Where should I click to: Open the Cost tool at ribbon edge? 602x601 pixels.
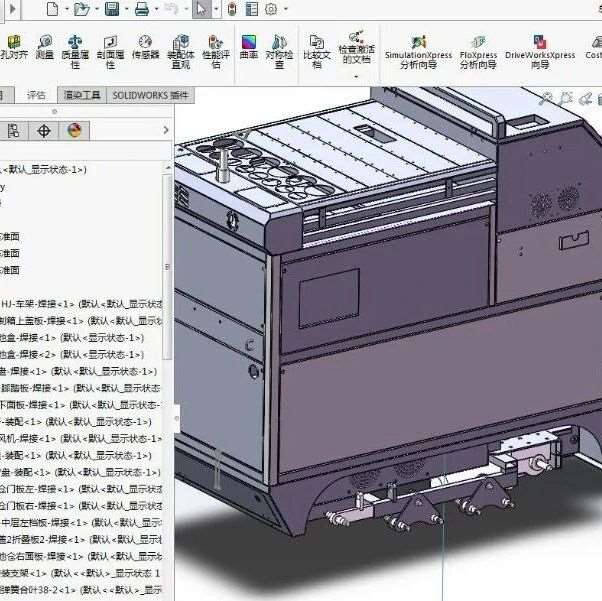tap(594, 47)
